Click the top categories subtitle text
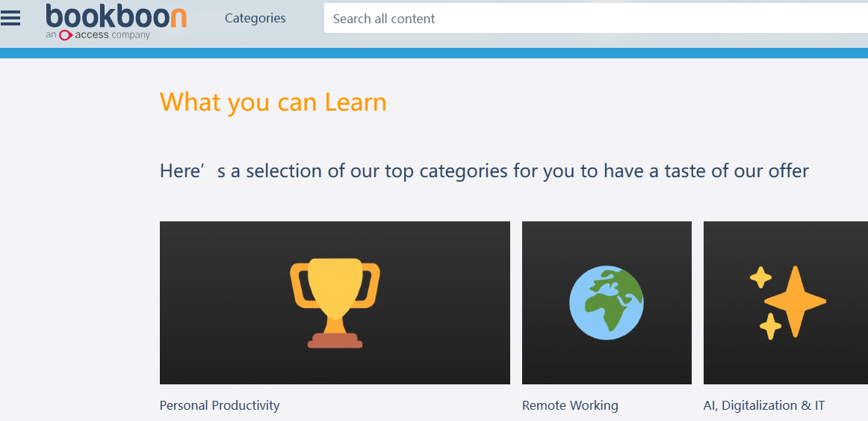Image resolution: width=868 pixels, height=421 pixels. (x=484, y=171)
